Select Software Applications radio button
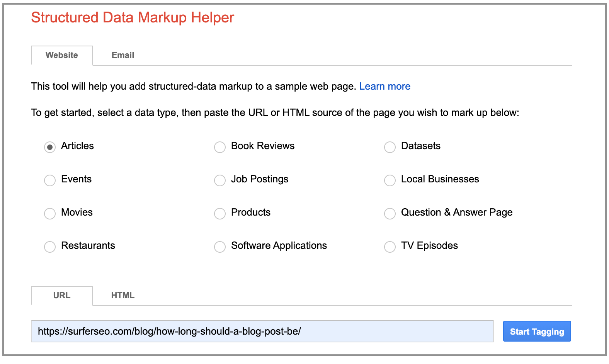This screenshot has height=364, width=609. click(x=220, y=247)
